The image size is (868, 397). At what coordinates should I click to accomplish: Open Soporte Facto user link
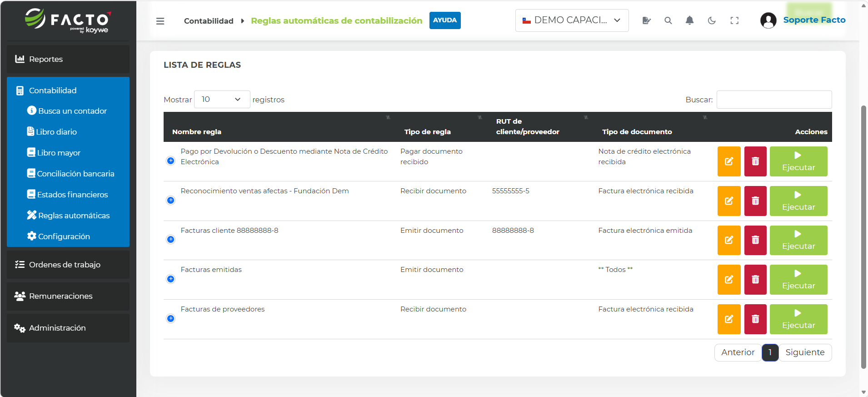[x=814, y=20]
